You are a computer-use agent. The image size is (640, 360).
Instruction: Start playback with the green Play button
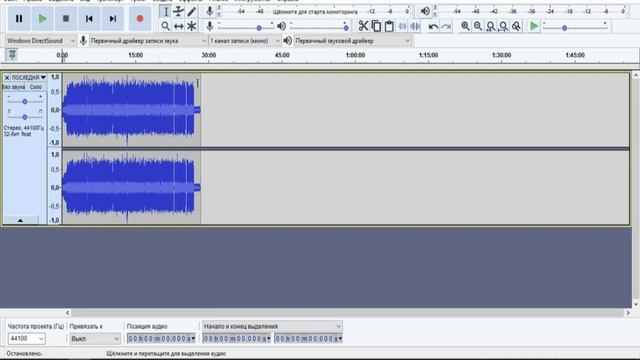tap(42, 18)
